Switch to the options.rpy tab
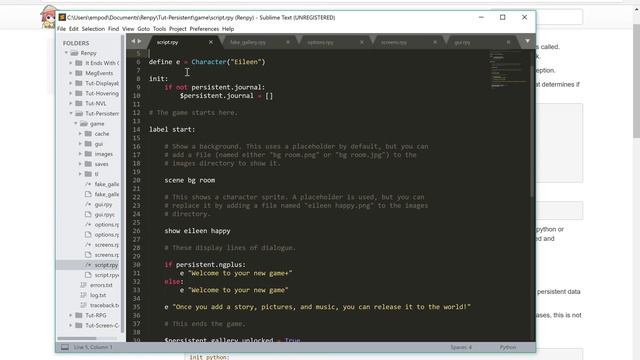The image size is (640, 360). [x=320, y=42]
